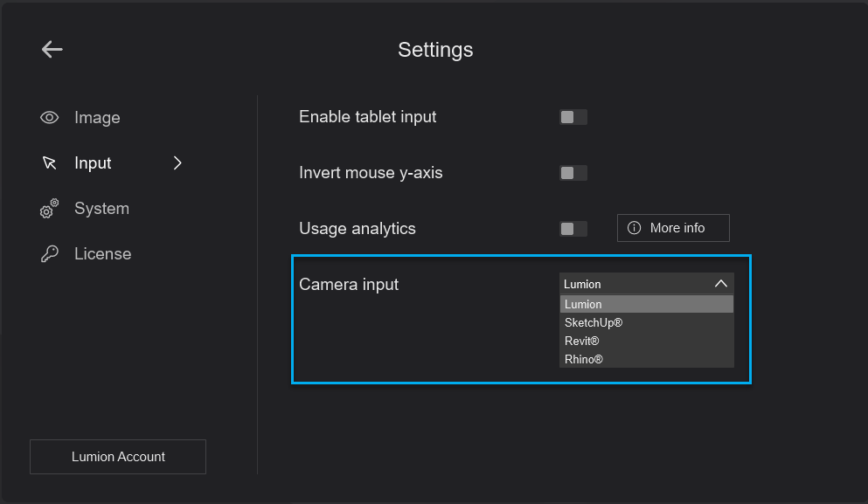The width and height of the screenshot is (868, 504).
Task: Open the System settings category
Action: [102, 209]
